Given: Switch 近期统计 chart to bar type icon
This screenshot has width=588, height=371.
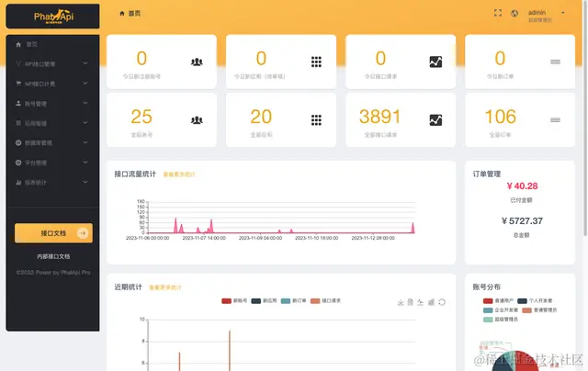Looking at the screenshot, I should tap(431, 302).
